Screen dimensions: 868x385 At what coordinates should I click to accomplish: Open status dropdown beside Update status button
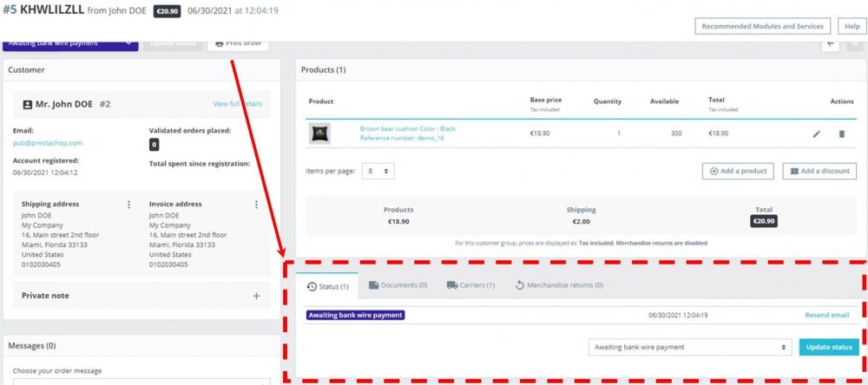tap(690, 348)
